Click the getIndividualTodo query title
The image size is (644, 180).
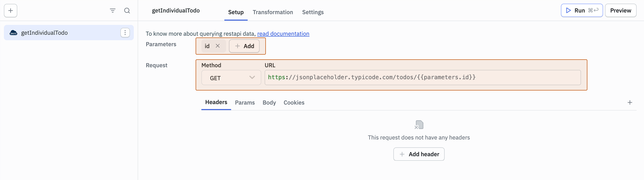tap(175, 10)
